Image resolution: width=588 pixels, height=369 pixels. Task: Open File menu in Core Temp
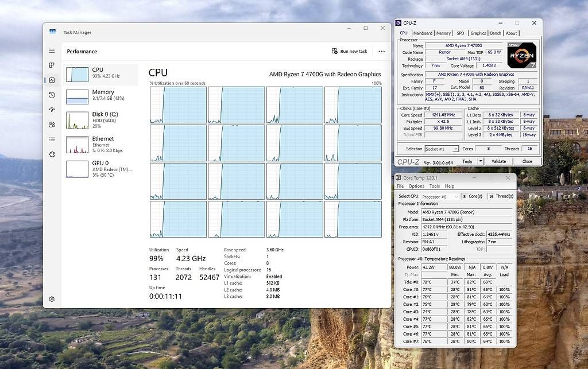(400, 186)
